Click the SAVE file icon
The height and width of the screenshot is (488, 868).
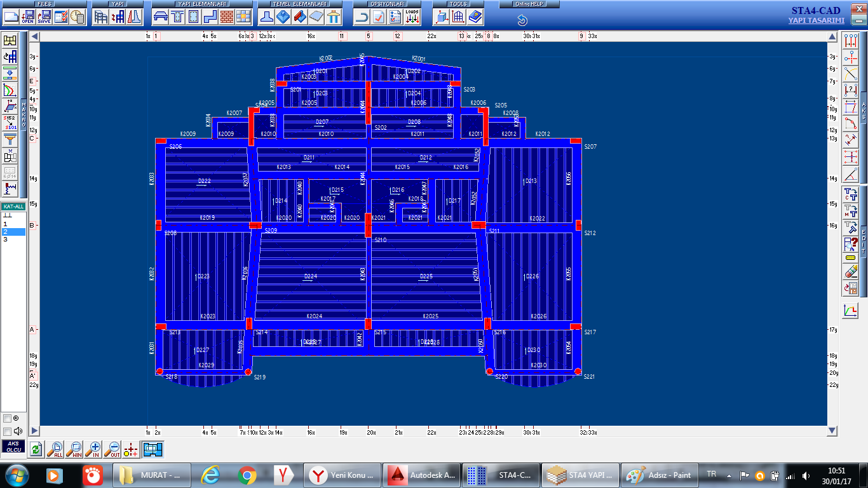(44, 17)
